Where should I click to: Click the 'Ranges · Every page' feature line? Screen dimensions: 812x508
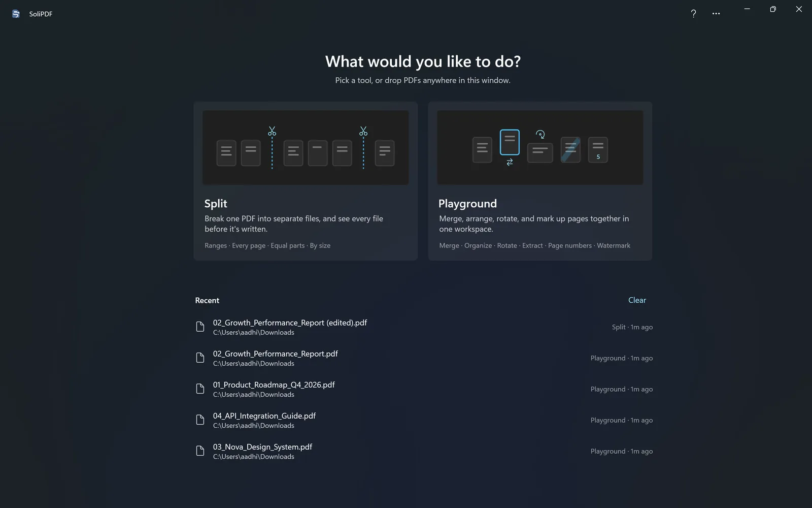(x=267, y=245)
